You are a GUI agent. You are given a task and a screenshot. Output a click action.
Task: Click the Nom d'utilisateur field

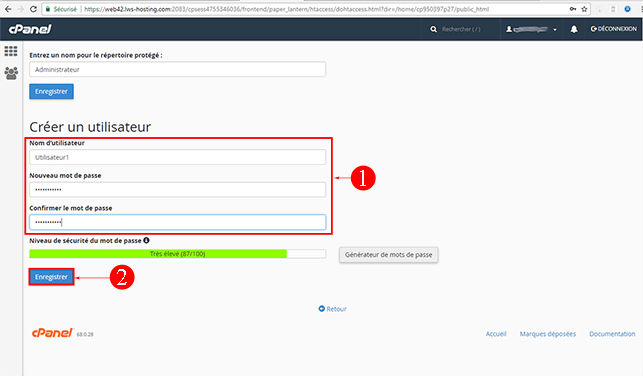(x=178, y=157)
